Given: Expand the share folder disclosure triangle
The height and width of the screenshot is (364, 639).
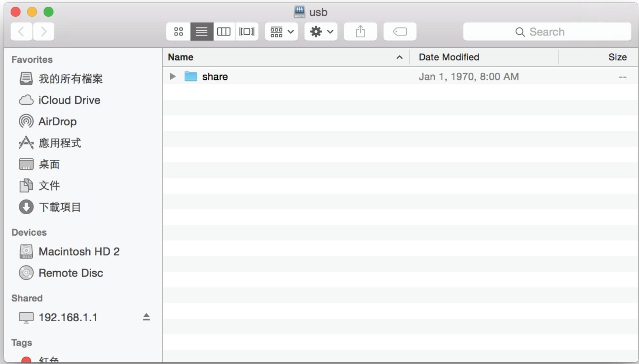Looking at the screenshot, I should tap(172, 77).
